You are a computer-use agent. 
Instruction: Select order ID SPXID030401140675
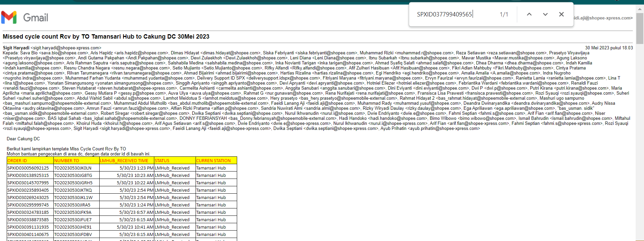[28, 235]
